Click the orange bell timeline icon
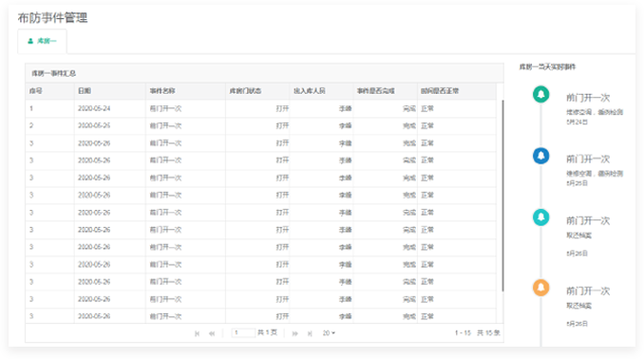Image resolution: width=644 pixels, height=359 pixels. coord(540,288)
